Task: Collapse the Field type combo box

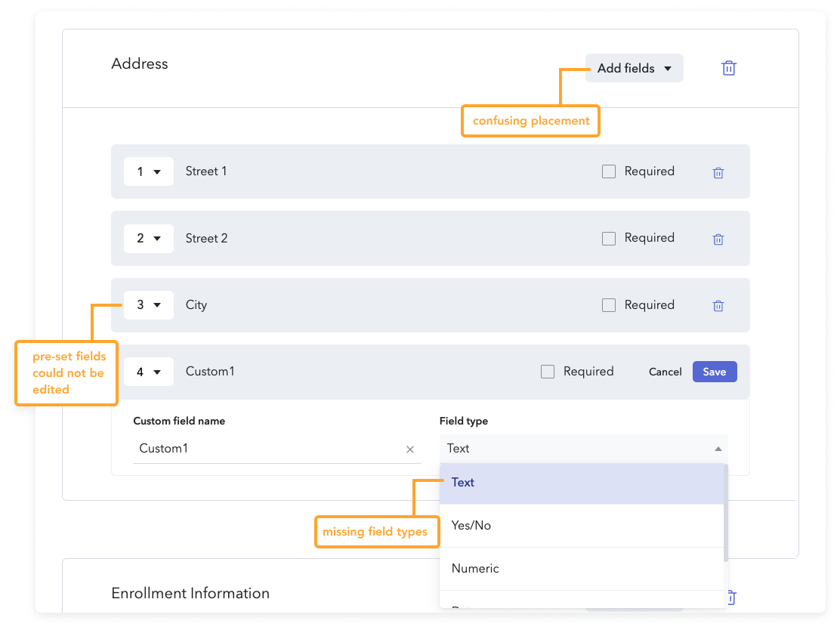Action: coord(583,449)
